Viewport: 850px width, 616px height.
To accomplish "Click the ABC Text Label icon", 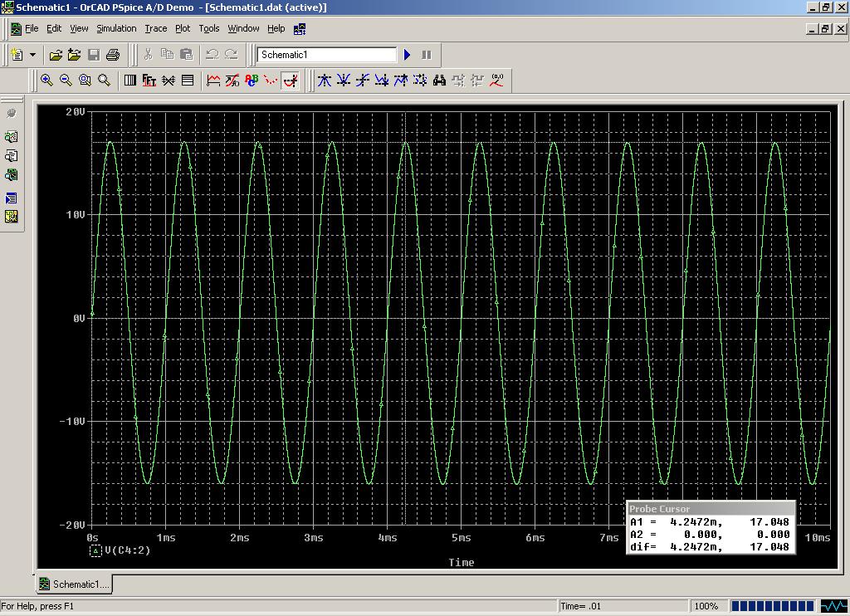I will click(x=252, y=81).
